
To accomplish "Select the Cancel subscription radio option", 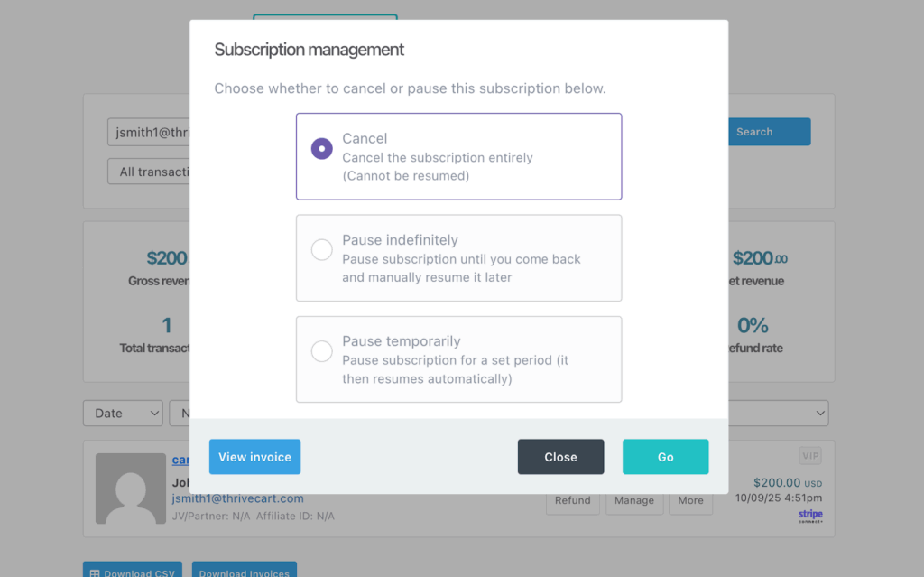I will [x=321, y=149].
